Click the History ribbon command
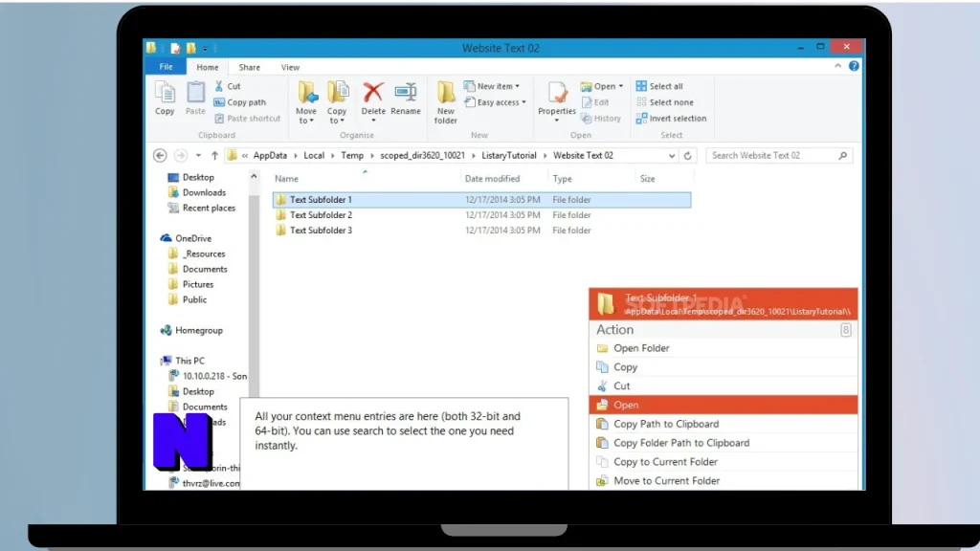Screen dimensions: 980x551 coord(601,118)
